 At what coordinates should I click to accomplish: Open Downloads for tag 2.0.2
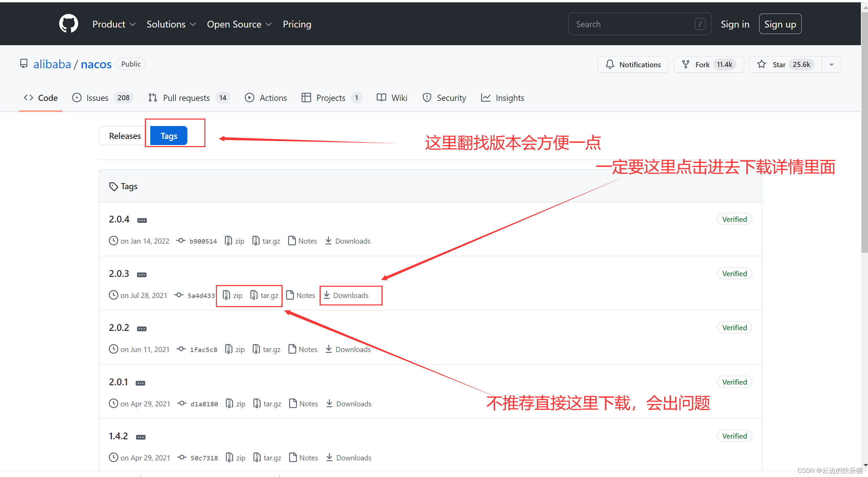coord(348,349)
